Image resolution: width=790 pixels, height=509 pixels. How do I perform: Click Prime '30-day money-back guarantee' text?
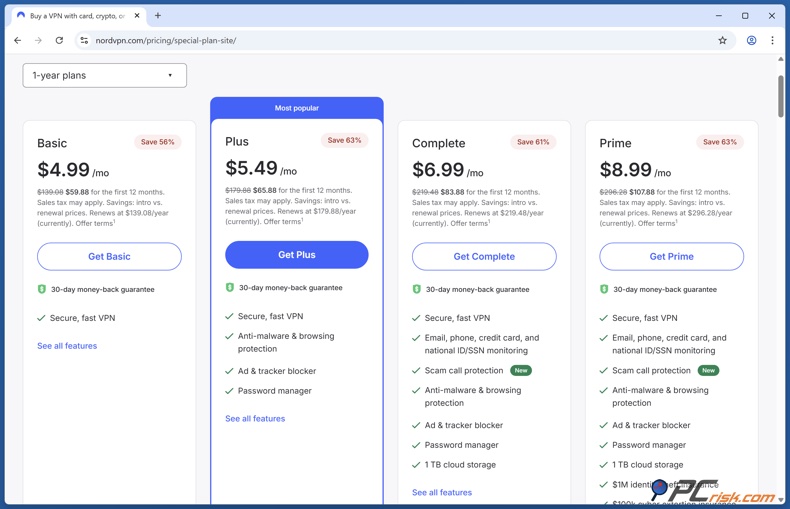tap(665, 289)
